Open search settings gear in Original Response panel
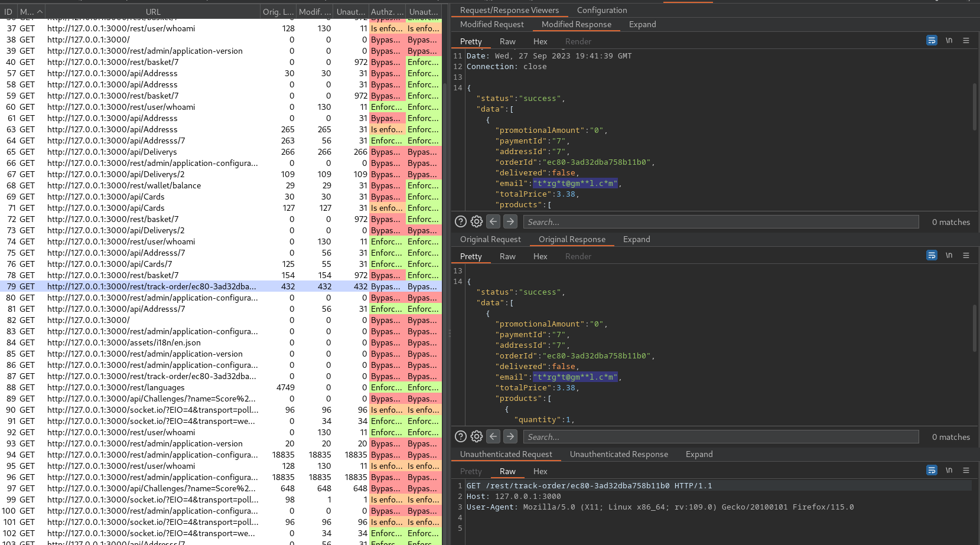980x545 pixels. (477, 437)
